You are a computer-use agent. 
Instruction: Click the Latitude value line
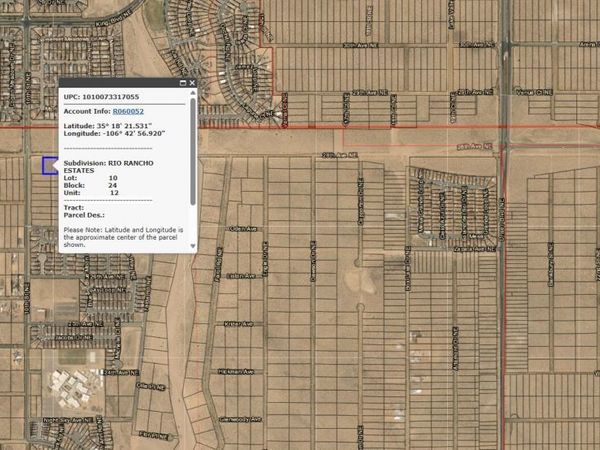pos(108,126)
